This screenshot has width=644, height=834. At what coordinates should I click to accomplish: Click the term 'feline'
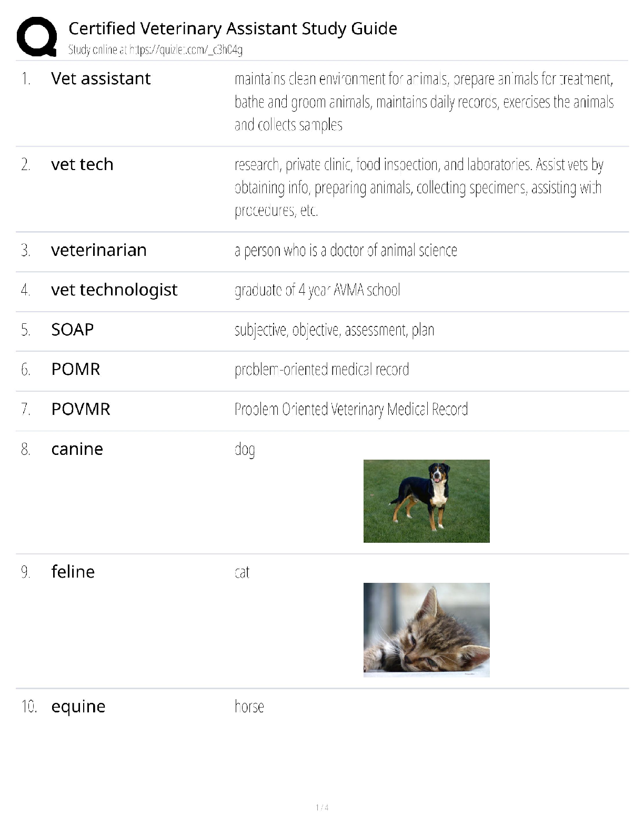pyautogui.click(x=73, y=572)
